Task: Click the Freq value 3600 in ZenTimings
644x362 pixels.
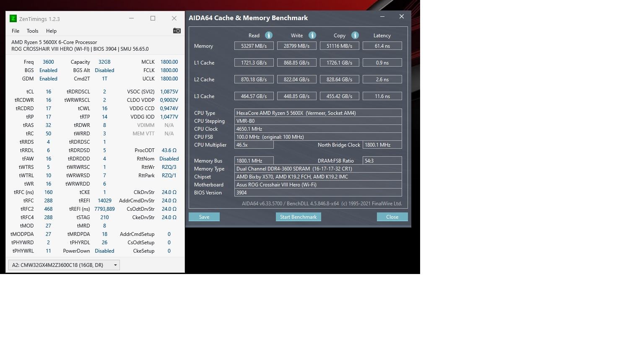Action: (48, 62)
